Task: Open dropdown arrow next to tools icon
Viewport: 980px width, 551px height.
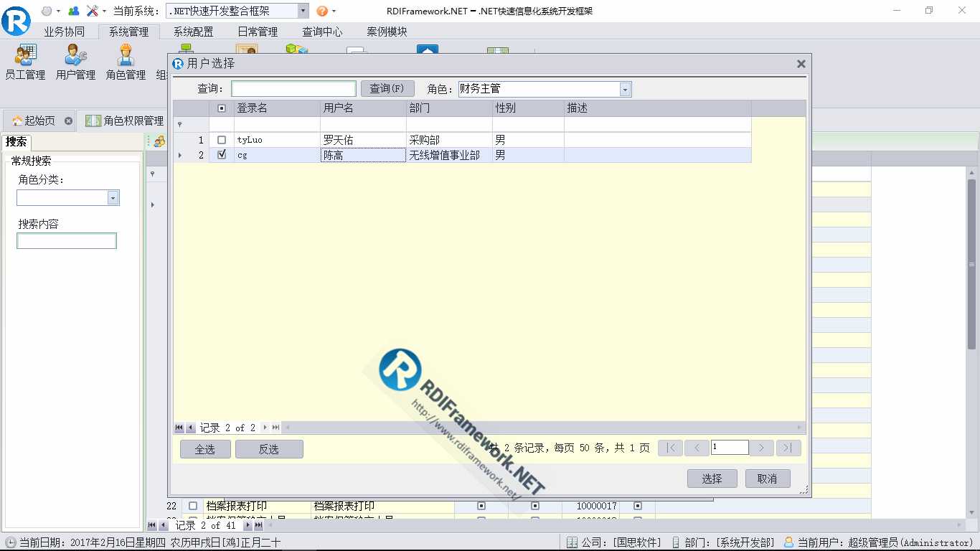Action: pos(104,11)
